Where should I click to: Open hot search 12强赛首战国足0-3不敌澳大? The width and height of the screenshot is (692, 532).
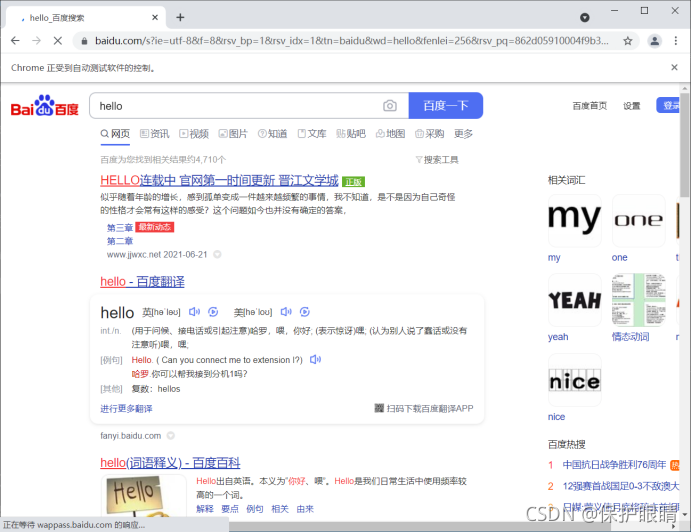(621, 486)
